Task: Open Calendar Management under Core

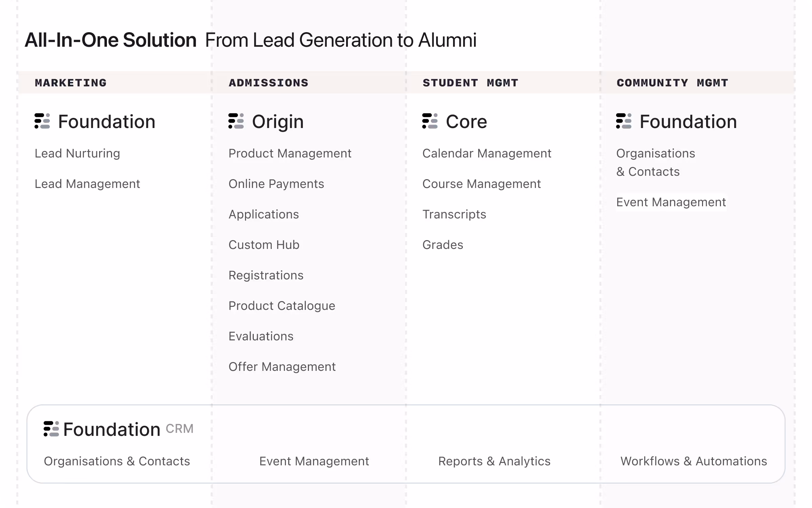Action: tap(487, 153)
